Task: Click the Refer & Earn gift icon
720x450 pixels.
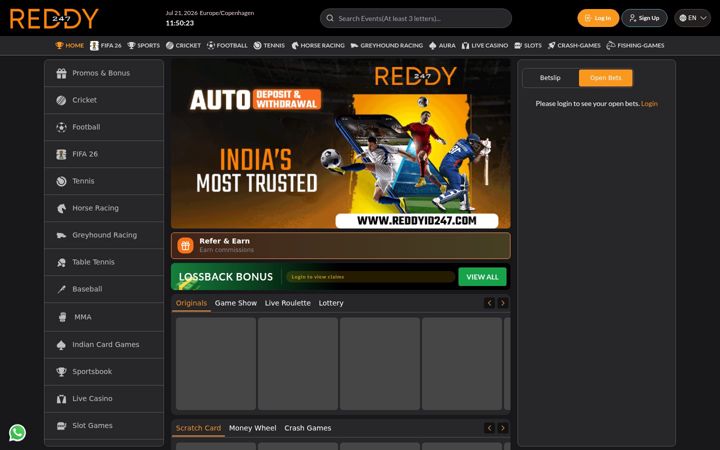Action: click(x=186, y=246)
